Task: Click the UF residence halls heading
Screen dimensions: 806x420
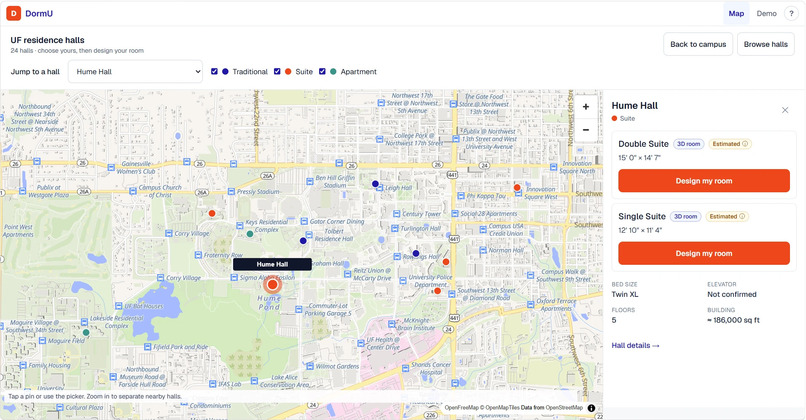Action: [47, 40]
